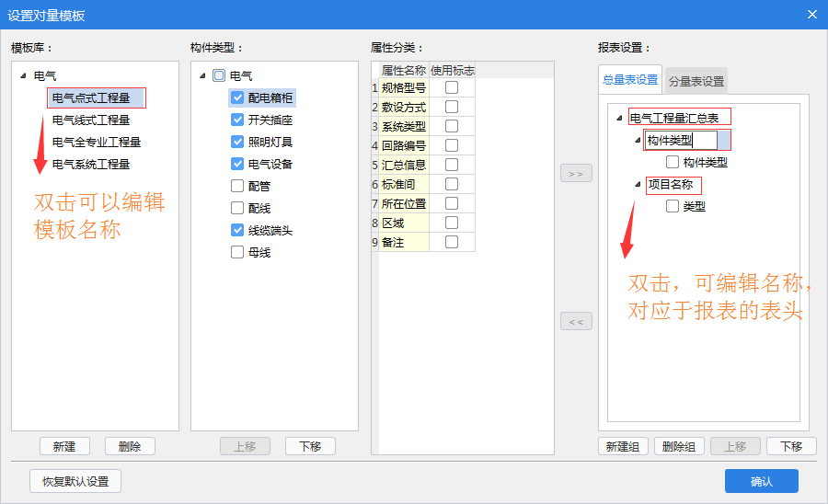828x504 pixels.
Task: Select the 电气线式工程量 template
Action: pyautogui.click(x=91, y=120)
